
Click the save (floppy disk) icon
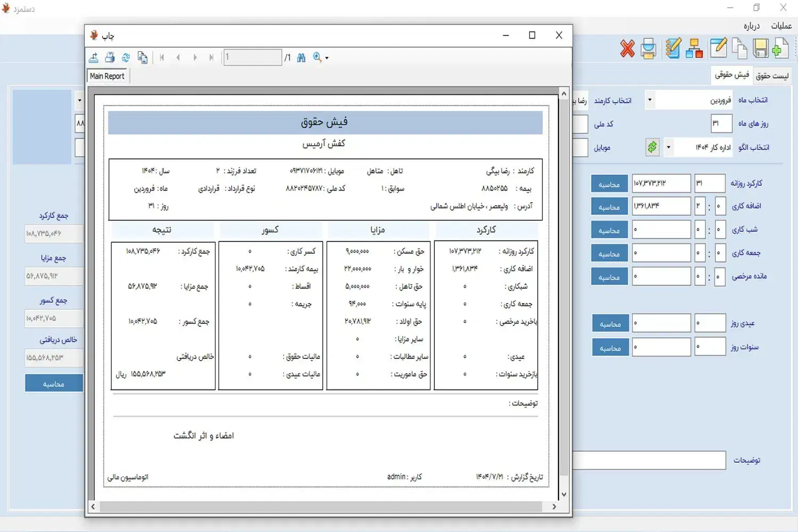(761, 48)
